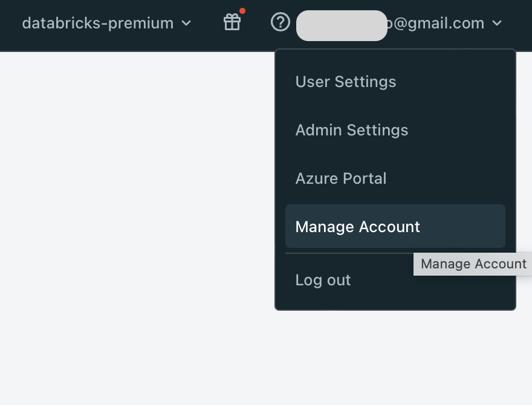
Task: Click the databricks-premium workspace name
Action: 97,23
